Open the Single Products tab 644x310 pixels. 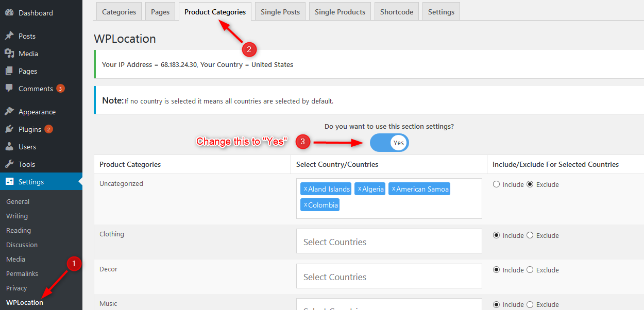coord(340,12)
